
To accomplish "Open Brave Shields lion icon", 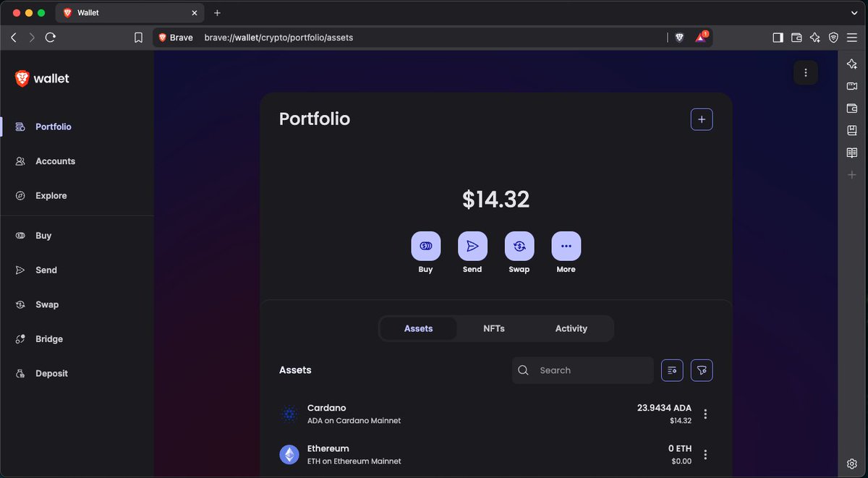I will (679, 38).
